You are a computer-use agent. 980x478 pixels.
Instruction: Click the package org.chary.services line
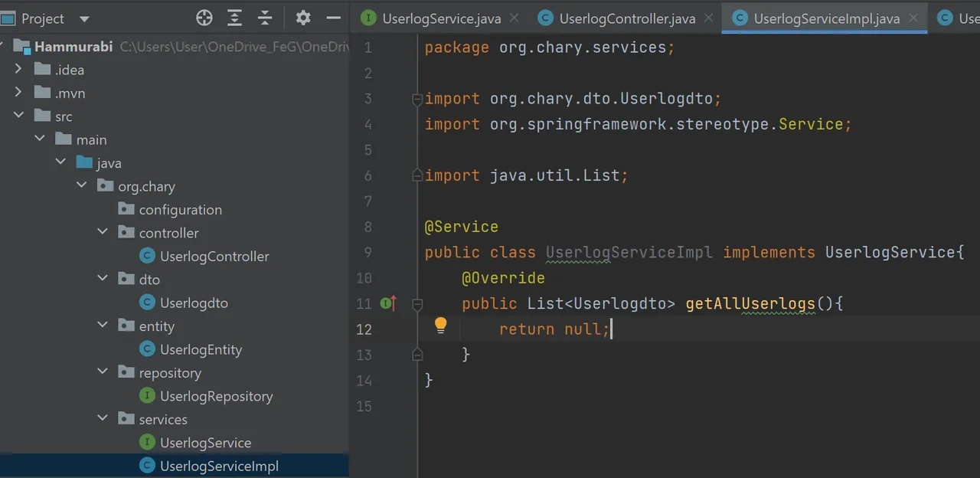point(550,47)
